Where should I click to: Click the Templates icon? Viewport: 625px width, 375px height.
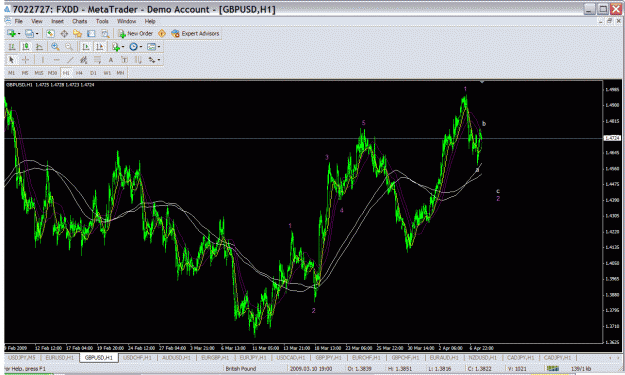pos(151,47)
